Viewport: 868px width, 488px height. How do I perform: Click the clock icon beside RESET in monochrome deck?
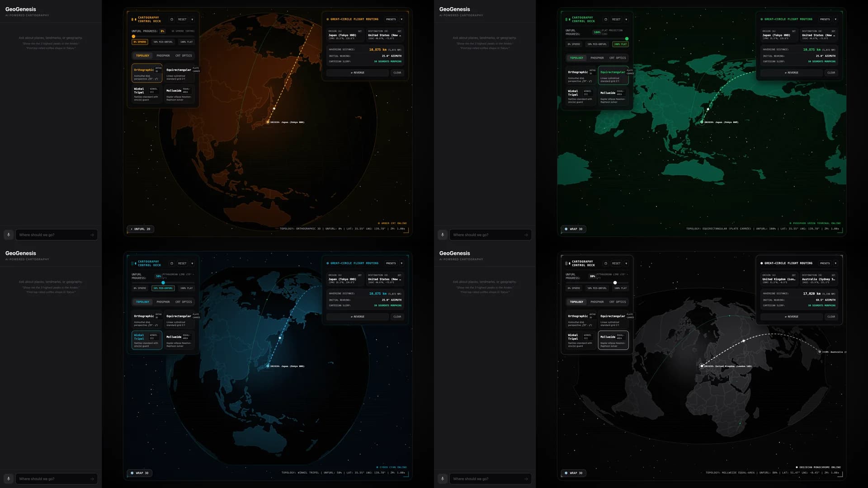(x=606, y=263)
